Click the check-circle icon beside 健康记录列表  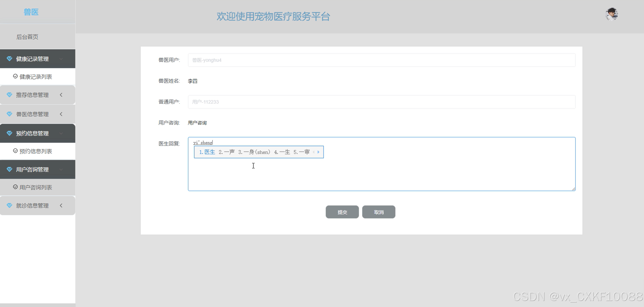tap(15, 76)
